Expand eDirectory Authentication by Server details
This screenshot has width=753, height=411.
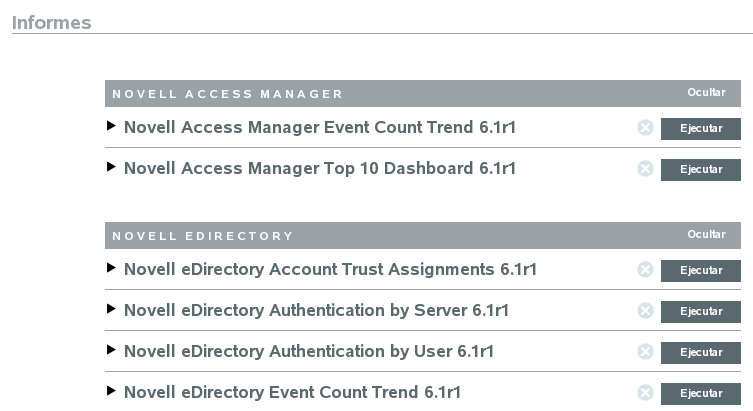111,310
